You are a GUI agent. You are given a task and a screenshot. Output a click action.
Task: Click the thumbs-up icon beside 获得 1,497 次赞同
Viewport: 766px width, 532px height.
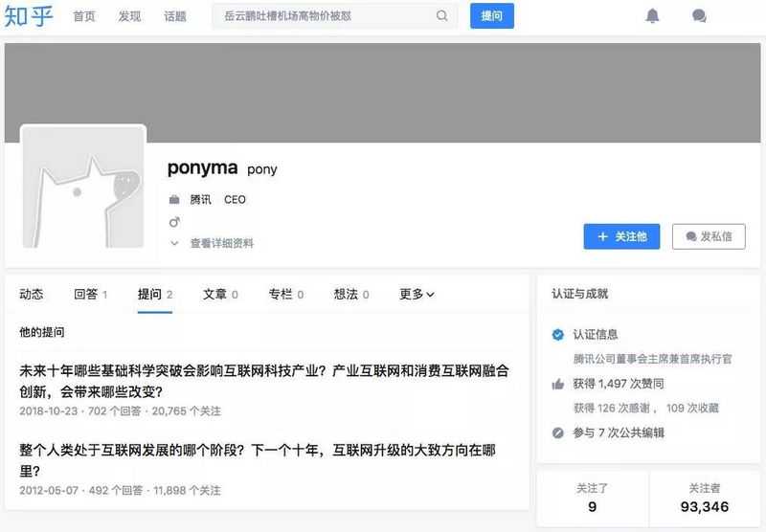click(558, 384)
